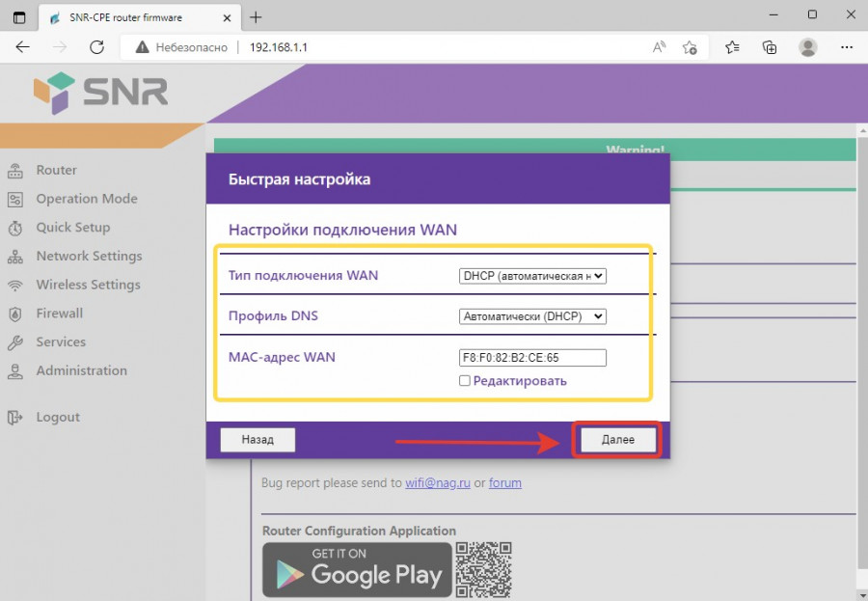Open the Тип подключения WAN dropdown
Viewport: 868px width, 601px height.
point(532,276)
